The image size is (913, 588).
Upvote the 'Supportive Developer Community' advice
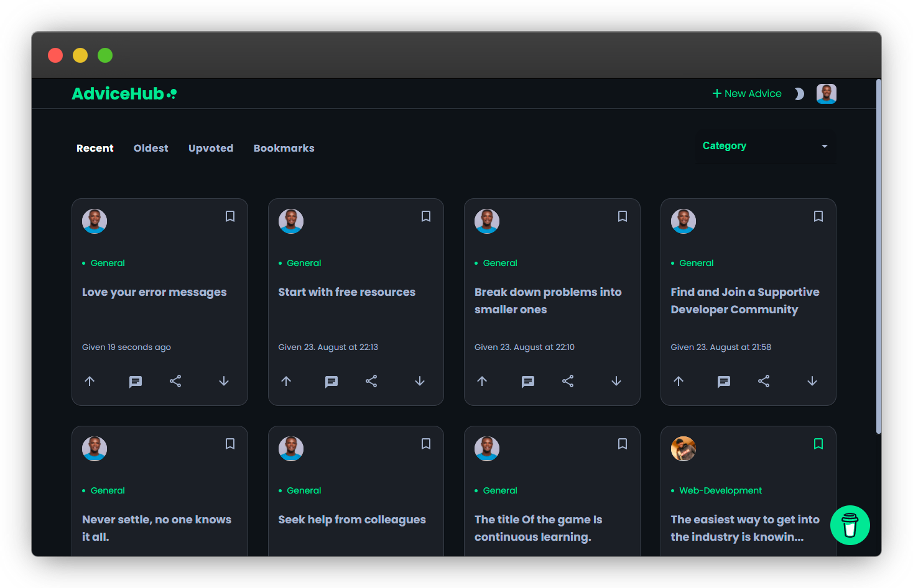click(x=679, y=381)
